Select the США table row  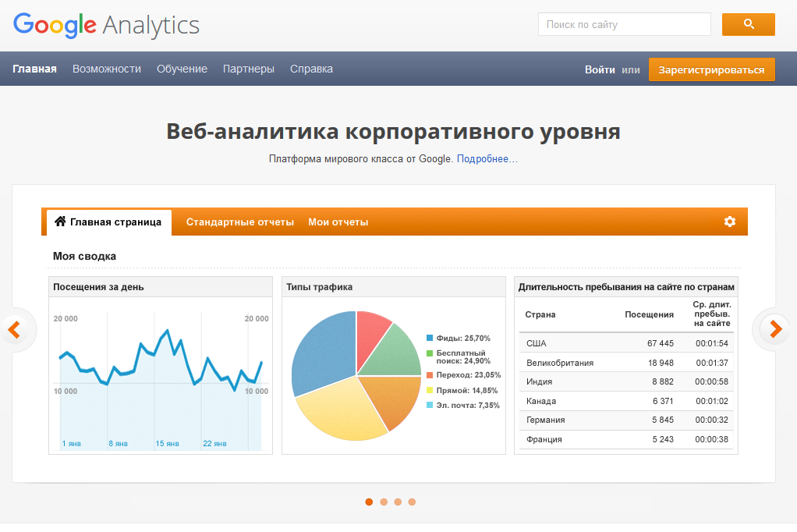(627, 343)
